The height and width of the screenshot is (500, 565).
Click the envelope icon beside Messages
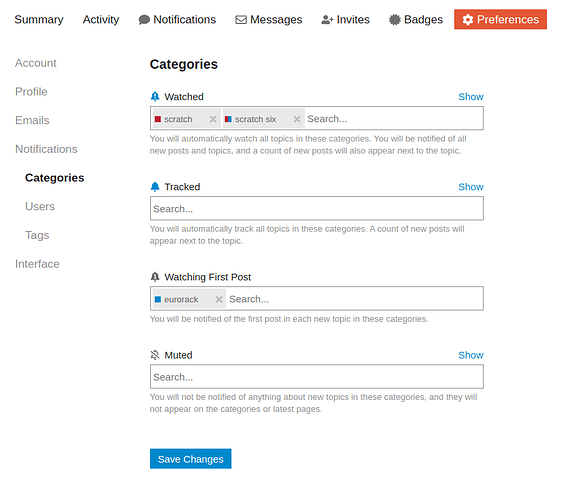(241, 19)
